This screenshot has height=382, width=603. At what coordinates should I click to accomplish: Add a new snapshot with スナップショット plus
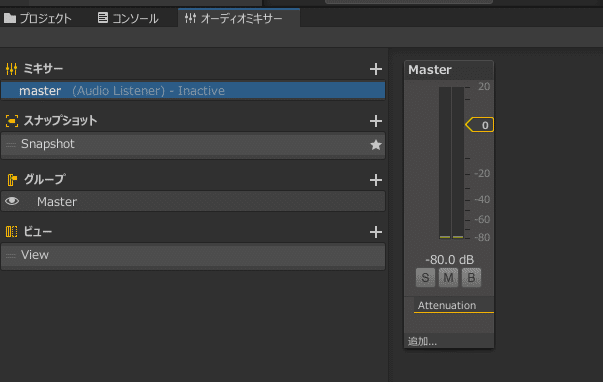[376, 121]
